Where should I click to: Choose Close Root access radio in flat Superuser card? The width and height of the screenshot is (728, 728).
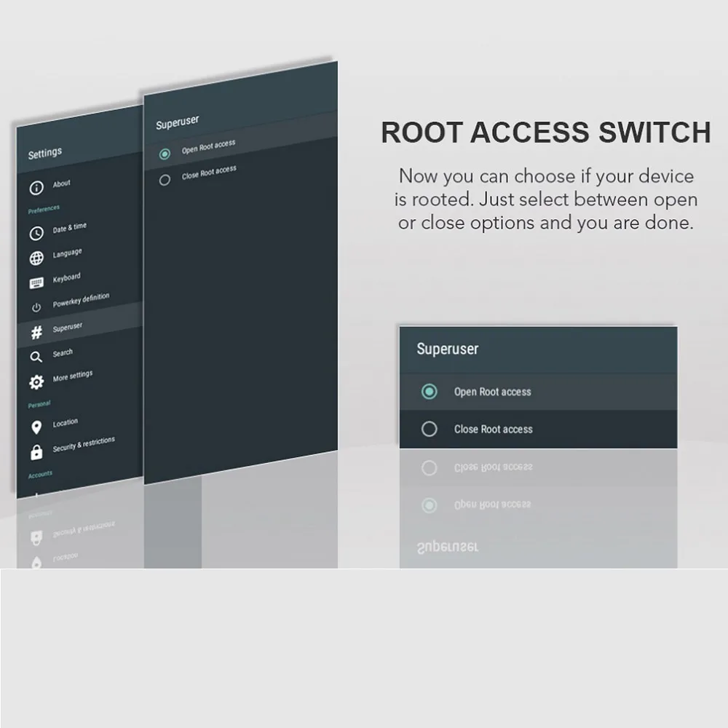pos(429,429)
